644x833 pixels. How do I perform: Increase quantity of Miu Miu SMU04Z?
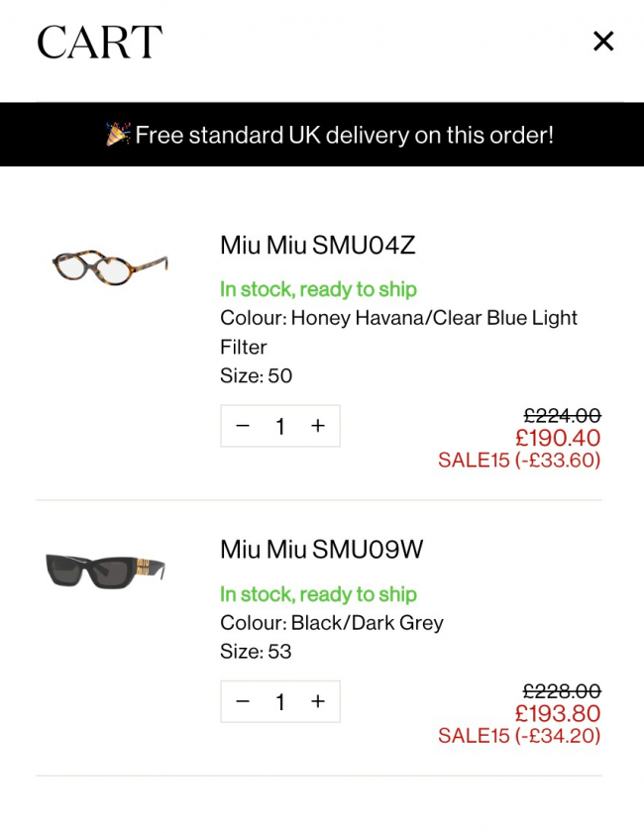click(318, 426)
